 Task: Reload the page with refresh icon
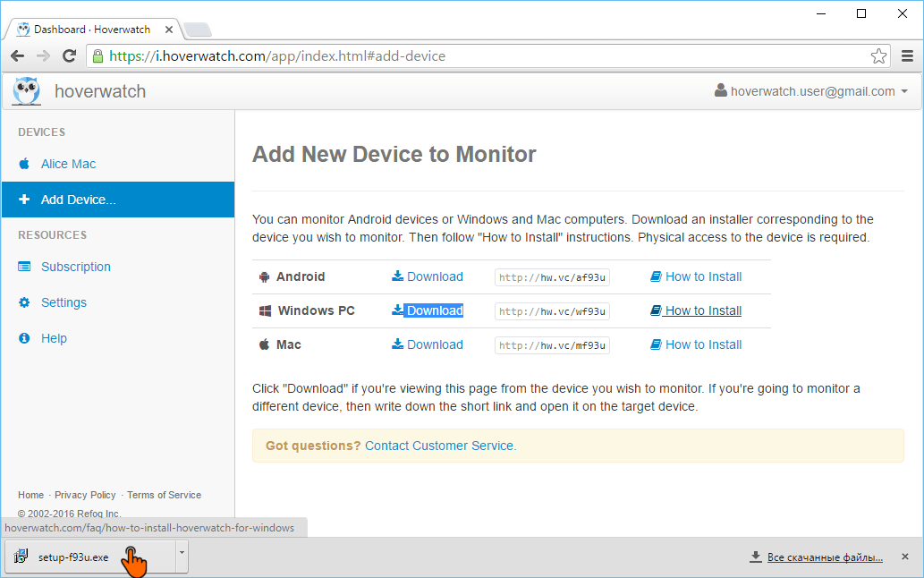69,56
